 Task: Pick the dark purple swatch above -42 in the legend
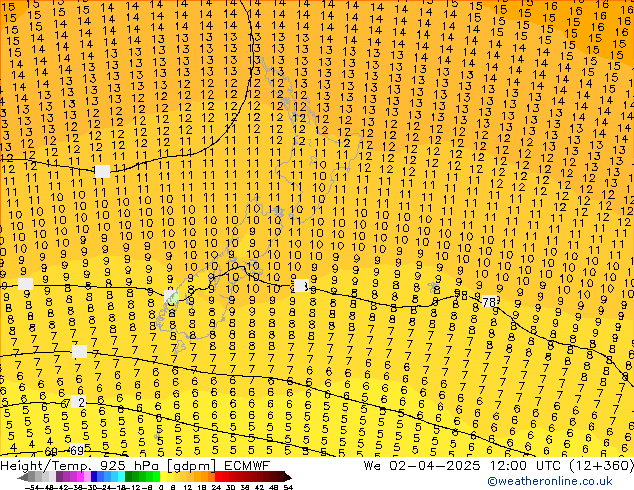[59, 477]
